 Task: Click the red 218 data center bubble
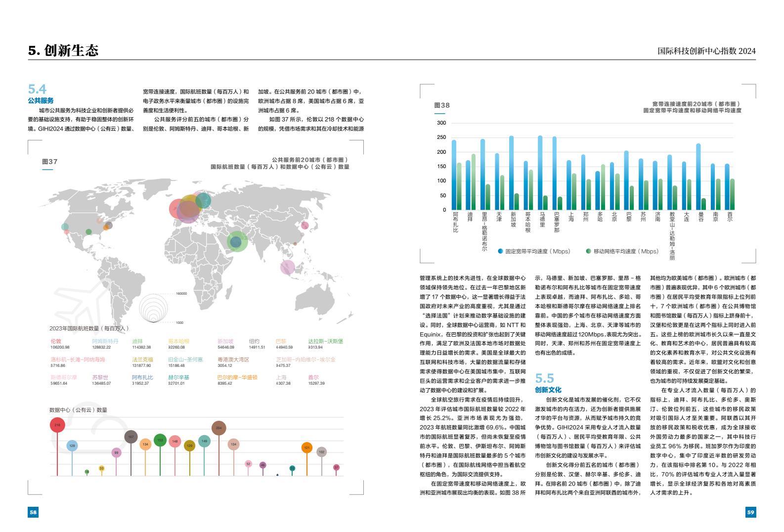(57, 425)
